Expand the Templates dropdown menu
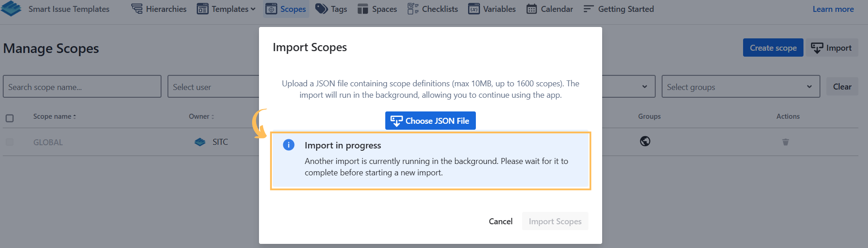 226,9
